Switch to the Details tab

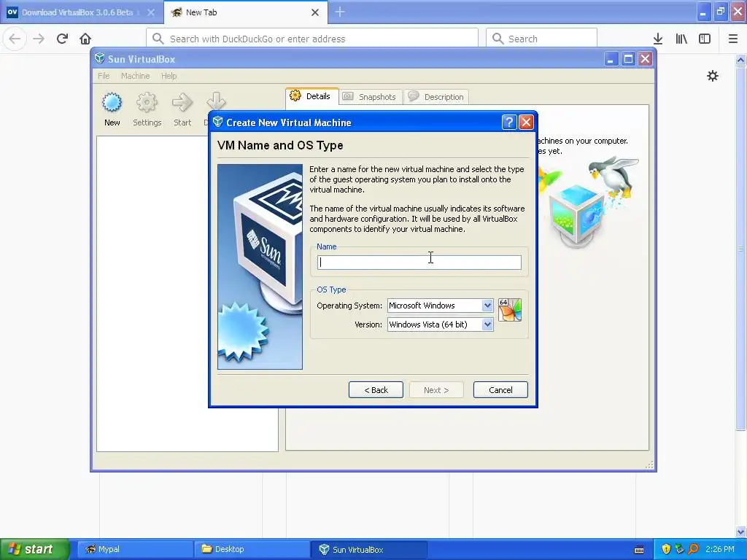(312, 96)
